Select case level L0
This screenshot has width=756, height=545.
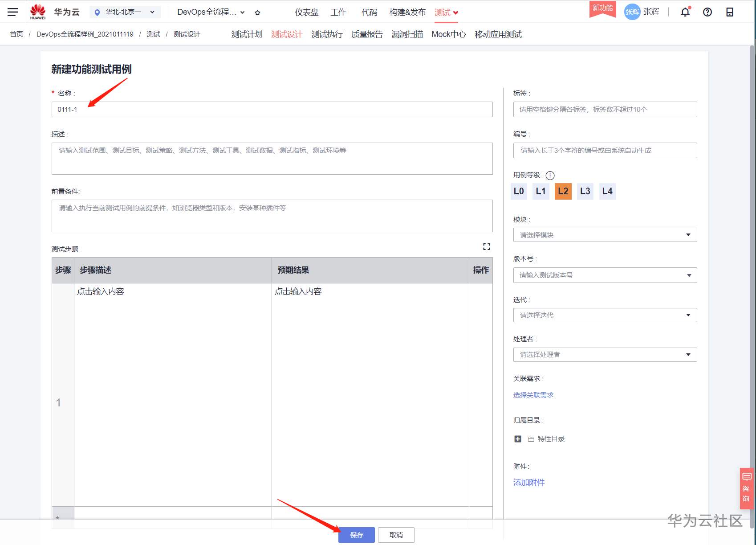pos(519,191)
